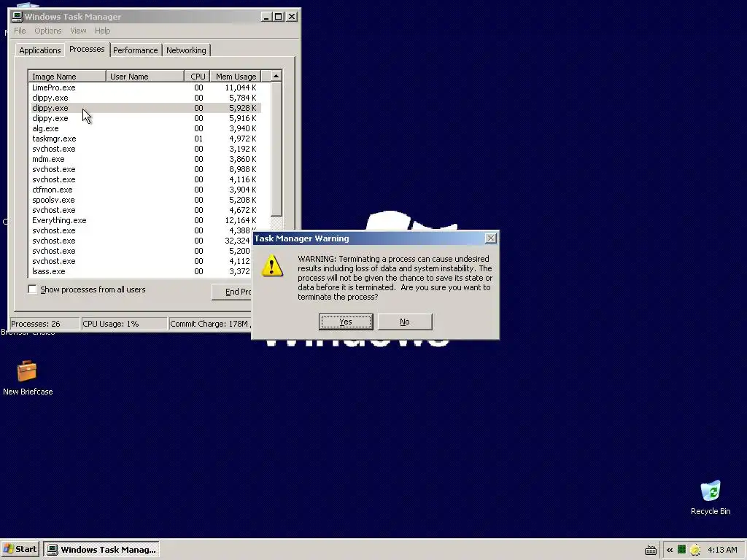Select the lsass.exe process
The width and height of the screenshot is (747, 560).
(141, 271)
